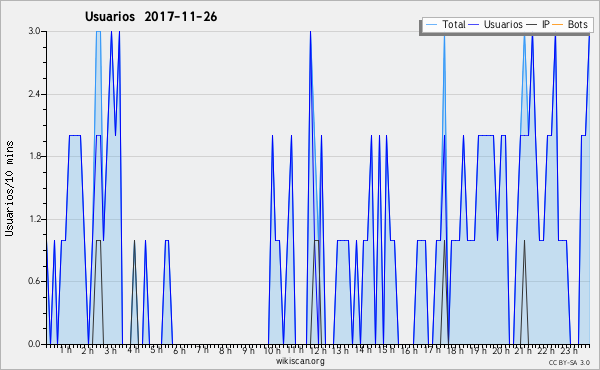This screenshot has height=370, width=600.
Task: Click the 'Total' legend entry
Action: [x=454, y=24]
